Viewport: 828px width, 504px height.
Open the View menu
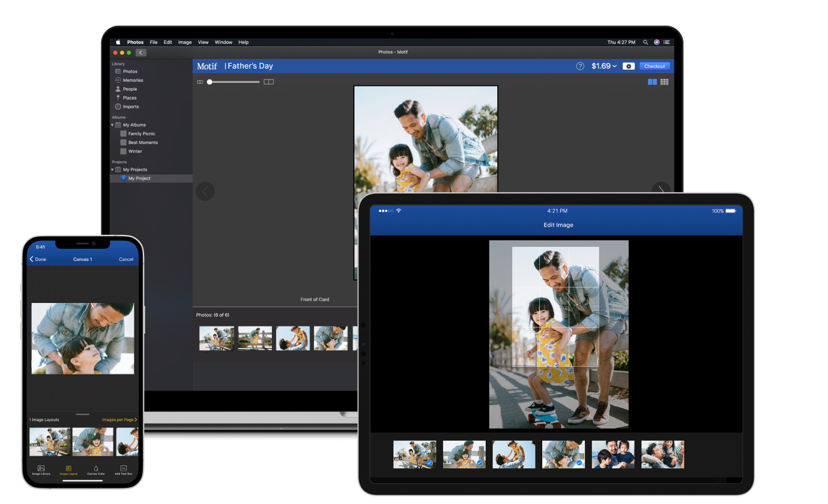coord(203,42)
